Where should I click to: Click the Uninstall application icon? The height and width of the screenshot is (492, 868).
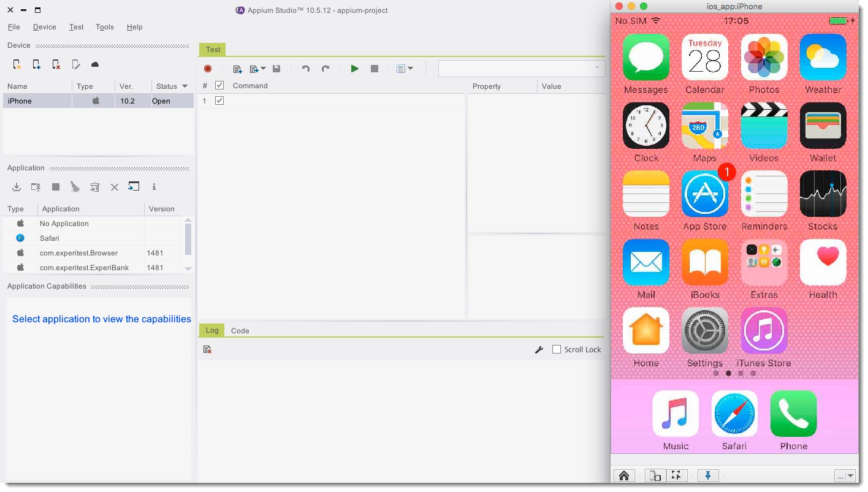coord(94,187)
